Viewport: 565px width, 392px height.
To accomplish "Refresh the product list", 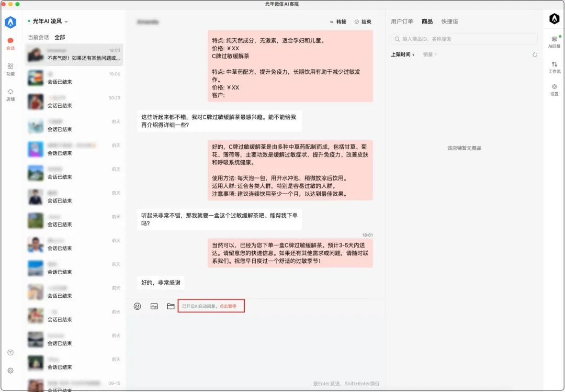I will click(x=535, y=54).
